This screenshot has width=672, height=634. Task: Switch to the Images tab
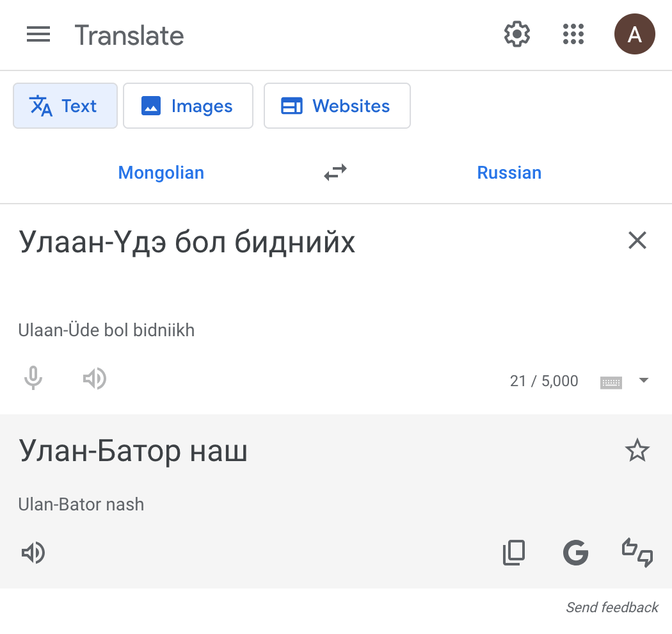click(x=188, y=106)
